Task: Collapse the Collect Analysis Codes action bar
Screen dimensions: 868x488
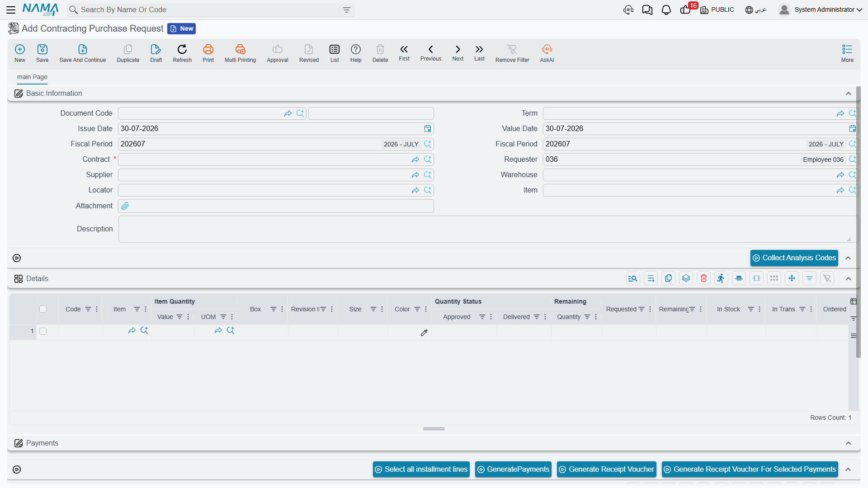Action: 848,258
